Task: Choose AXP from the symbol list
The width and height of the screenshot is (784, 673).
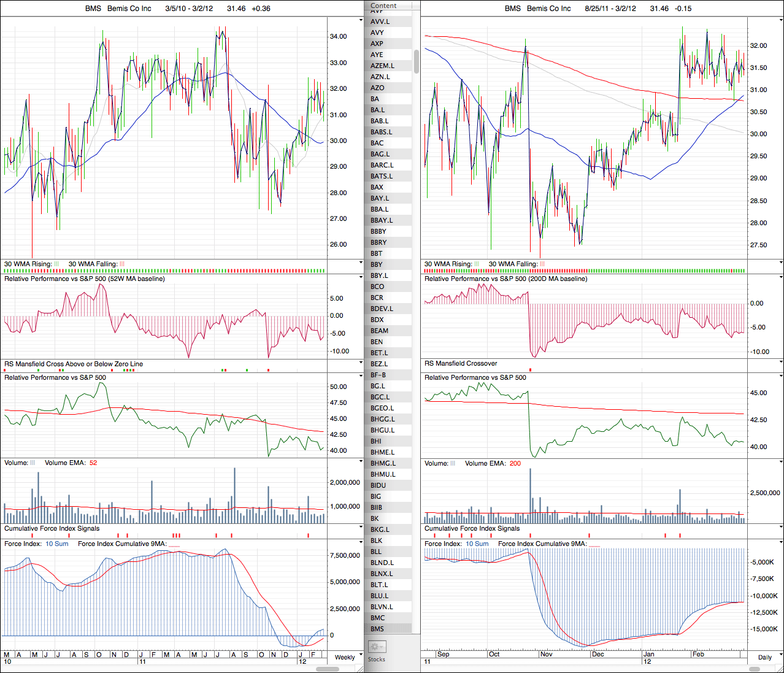Action: click(x=377, y=44)
